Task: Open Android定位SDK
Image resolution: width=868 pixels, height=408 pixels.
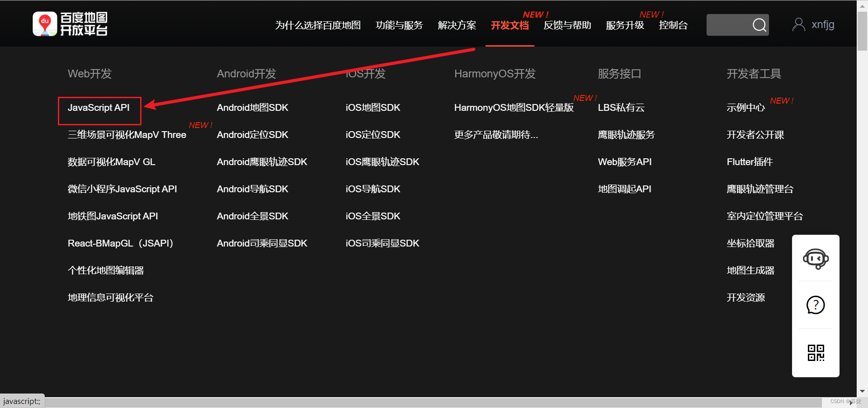Action: point(253,135)
